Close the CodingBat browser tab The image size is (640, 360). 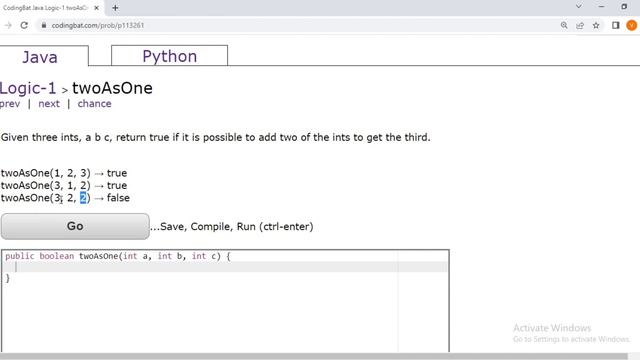tap(97, 8)
